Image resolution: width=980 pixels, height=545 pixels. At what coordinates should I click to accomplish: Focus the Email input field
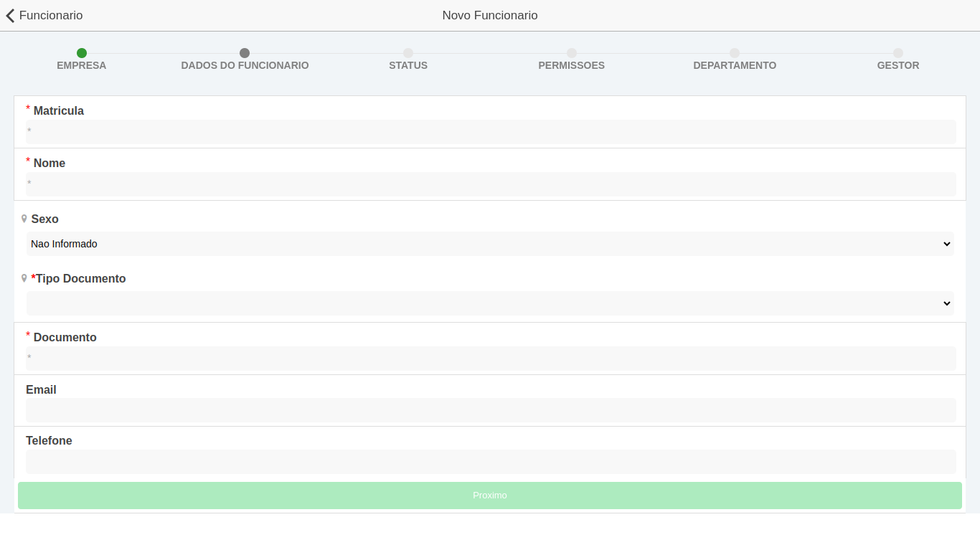(x=490, y=410)
